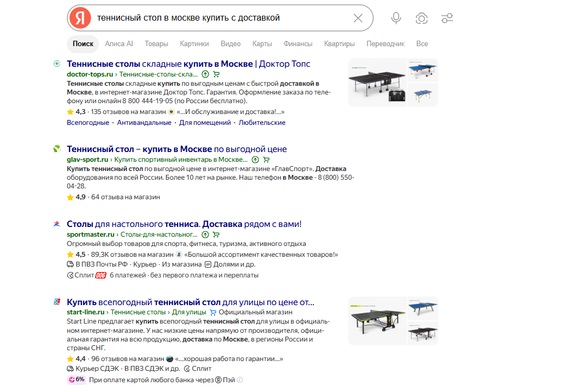
Task: Open large black table thumbnail from Доктор Топс
Action: (377, 83)
